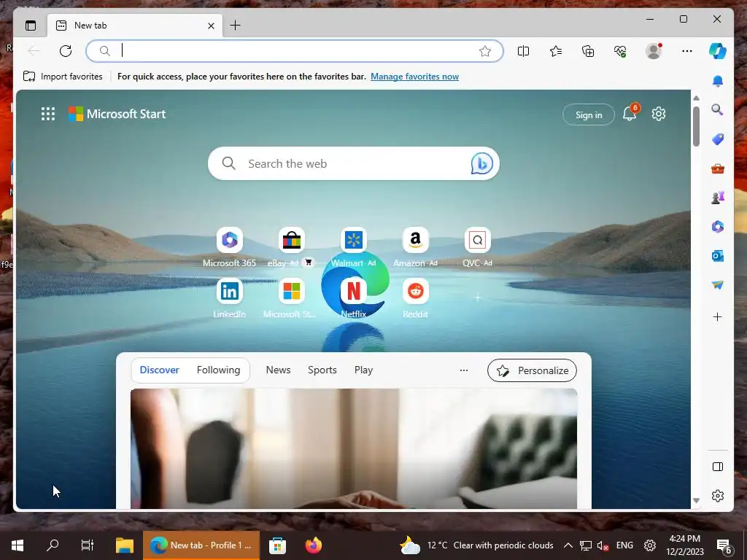Add this page to favorites star

[485, 51]
